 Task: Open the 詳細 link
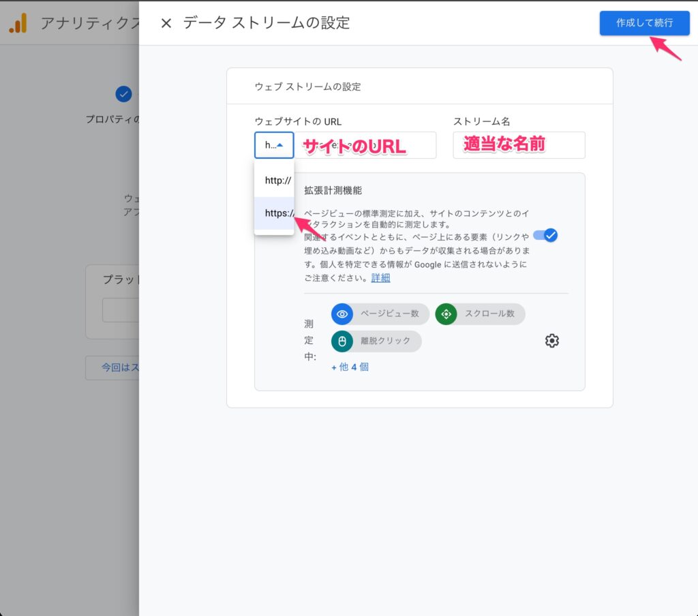click(x=380, y=277)
